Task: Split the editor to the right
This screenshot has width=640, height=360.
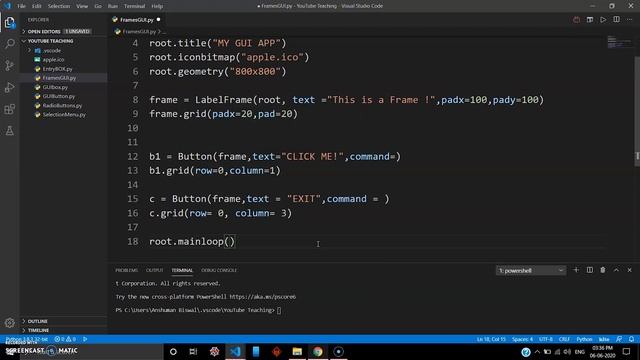Action: 616,20
